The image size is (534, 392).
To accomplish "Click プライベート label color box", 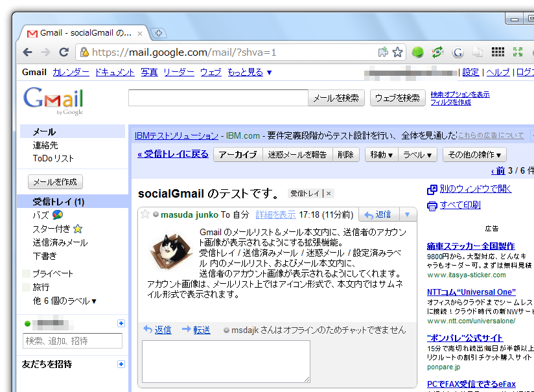I will pos(26,274).
